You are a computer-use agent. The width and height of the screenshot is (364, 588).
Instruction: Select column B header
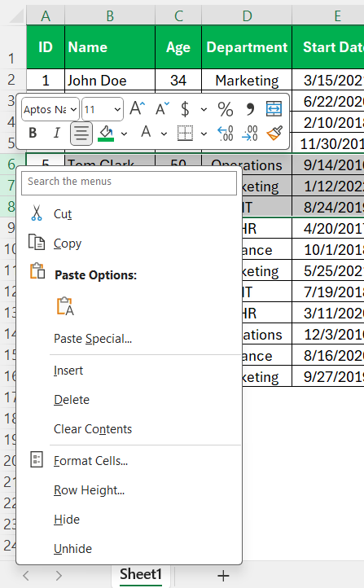click(110, 15)
